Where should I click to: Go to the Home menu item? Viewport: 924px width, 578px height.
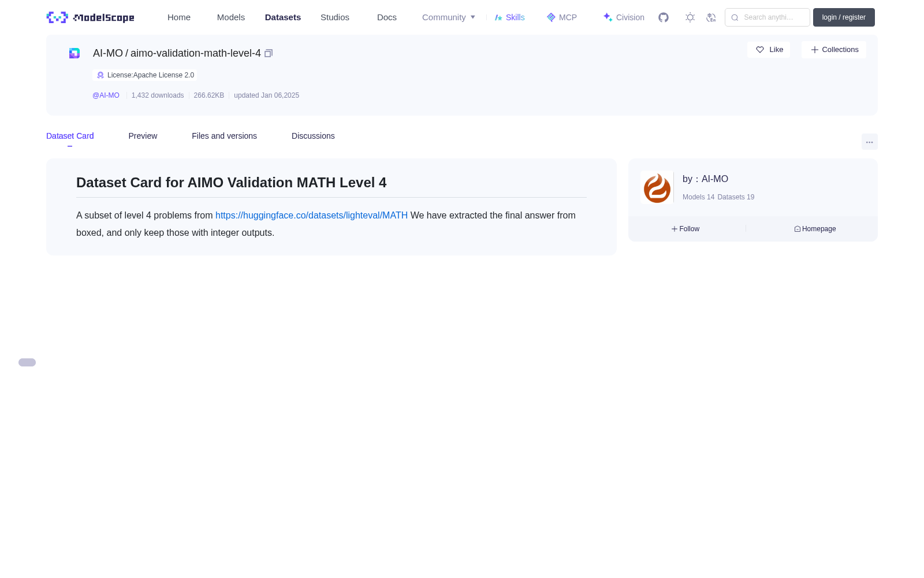[179, 17]
